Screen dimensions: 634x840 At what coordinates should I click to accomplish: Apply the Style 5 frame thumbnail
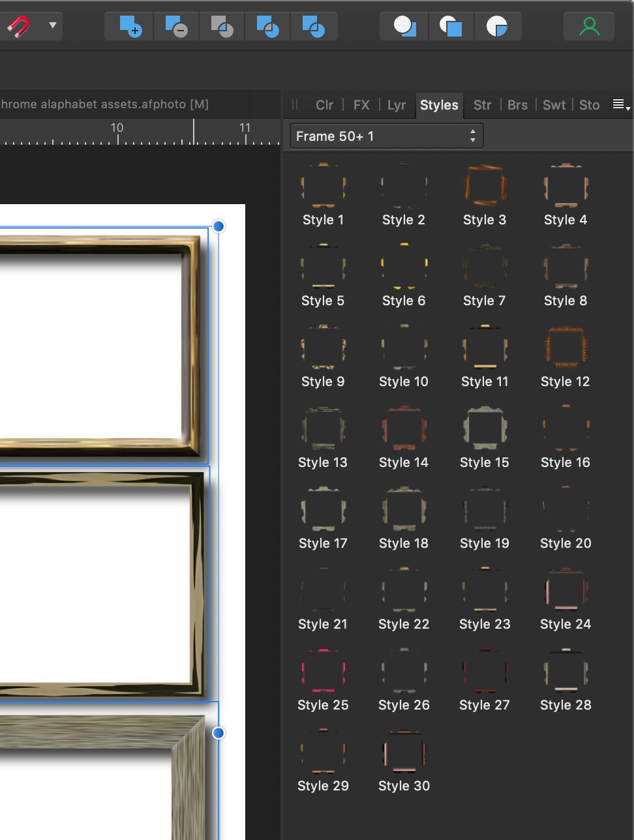tap(323, 266)
